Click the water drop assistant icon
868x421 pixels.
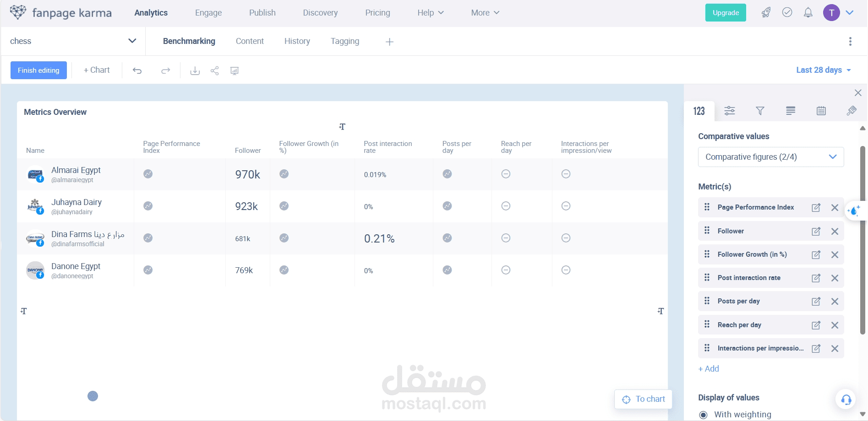pos(854,211)
